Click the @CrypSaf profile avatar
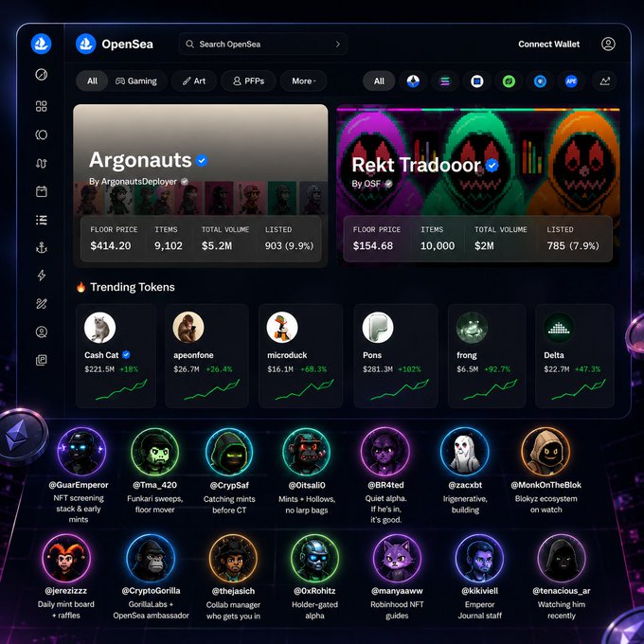The height and width of the screenshot is (644, 644). tap(229, 452)
